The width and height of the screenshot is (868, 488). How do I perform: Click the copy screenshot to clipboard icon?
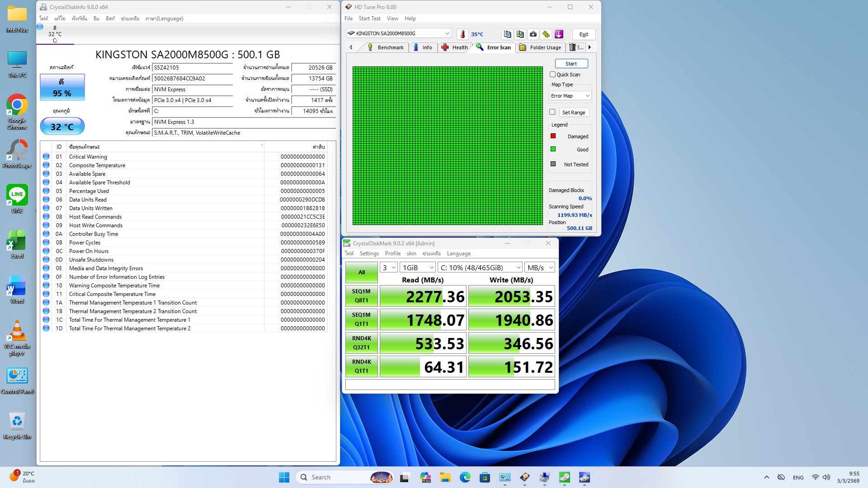(520, 34)
